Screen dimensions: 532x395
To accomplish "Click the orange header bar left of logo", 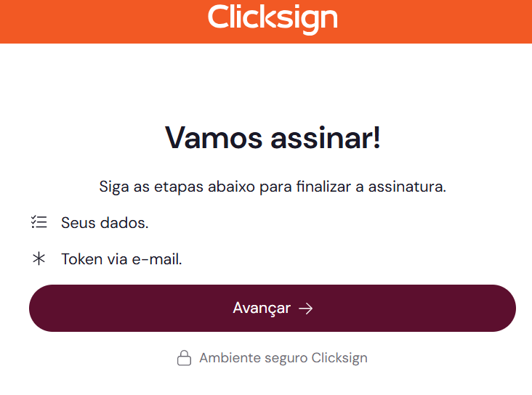I will click(x=102, y=21).
